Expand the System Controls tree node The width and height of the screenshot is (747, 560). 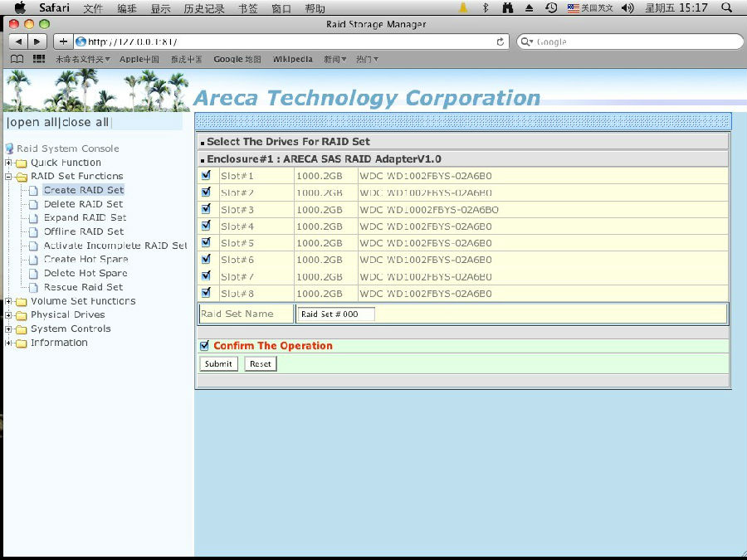pyautogui.click(x=8, y=329)
